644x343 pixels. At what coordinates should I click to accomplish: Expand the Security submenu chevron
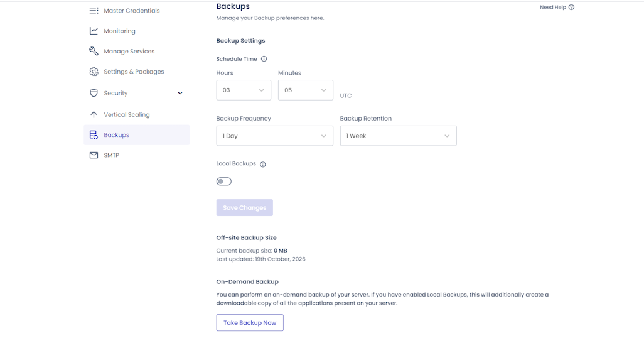[x=180, y=93]
